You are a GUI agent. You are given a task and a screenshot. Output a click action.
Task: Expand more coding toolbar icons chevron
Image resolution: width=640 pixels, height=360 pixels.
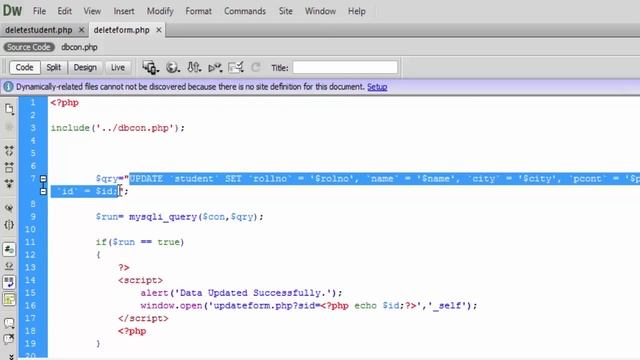11,357
